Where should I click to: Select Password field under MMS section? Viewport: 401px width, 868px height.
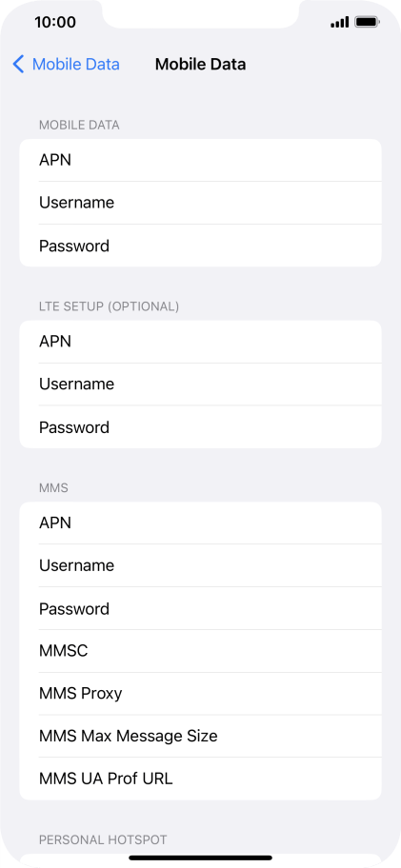200,608
